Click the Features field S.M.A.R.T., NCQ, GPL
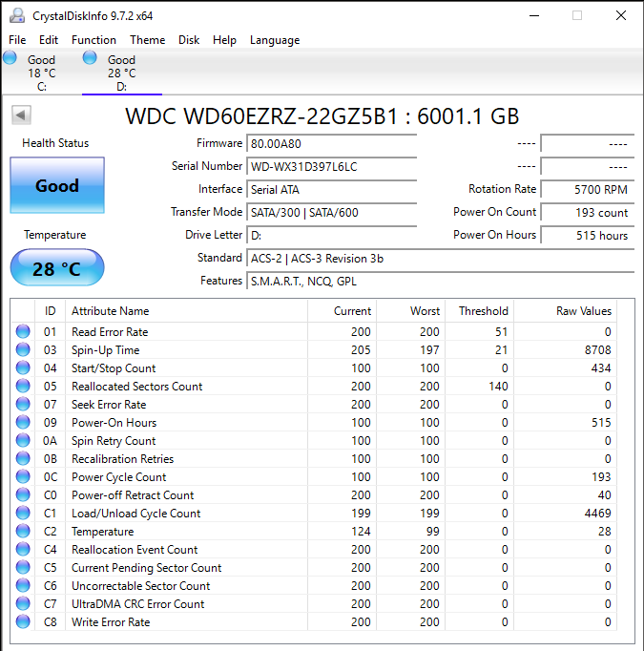 (440, 281)
